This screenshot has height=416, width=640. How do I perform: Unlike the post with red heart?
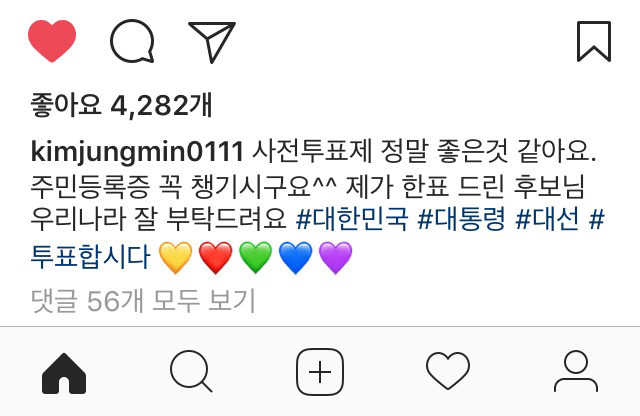(x=52, y=41)
